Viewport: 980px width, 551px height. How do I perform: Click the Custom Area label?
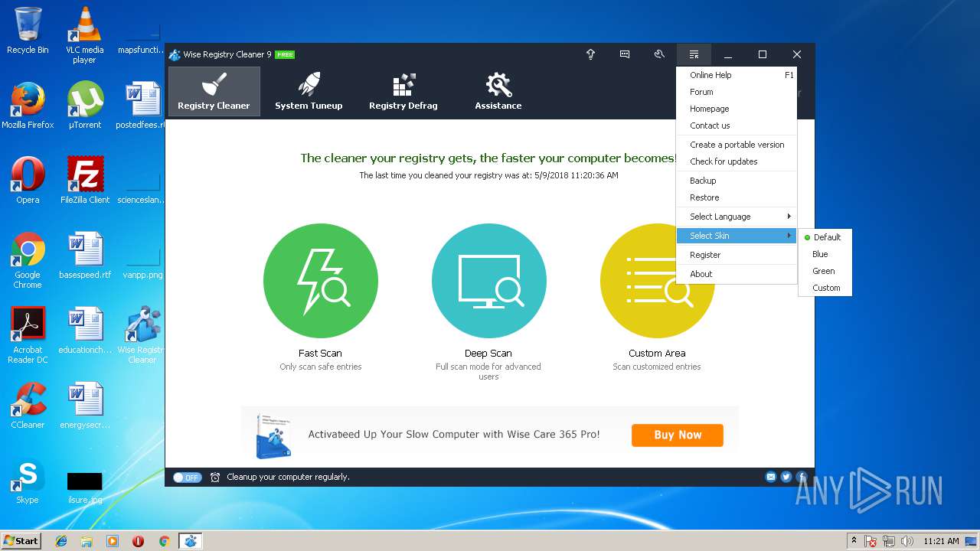pos(657,354)
